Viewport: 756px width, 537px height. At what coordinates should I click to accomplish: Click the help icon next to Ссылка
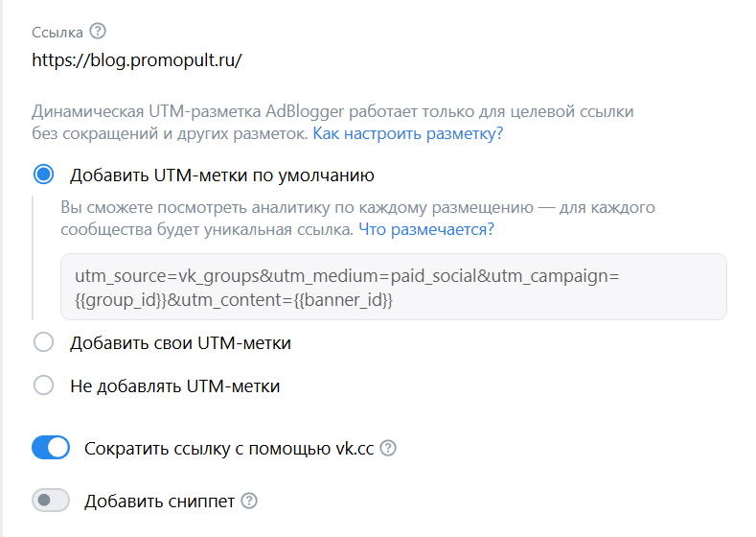click(x=98, y=33)
